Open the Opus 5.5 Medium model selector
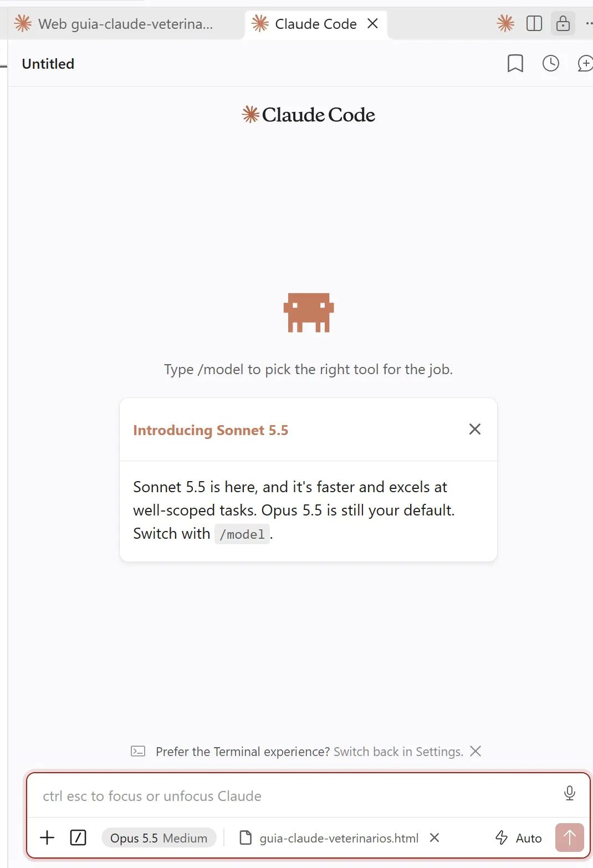 coord(159,838)
